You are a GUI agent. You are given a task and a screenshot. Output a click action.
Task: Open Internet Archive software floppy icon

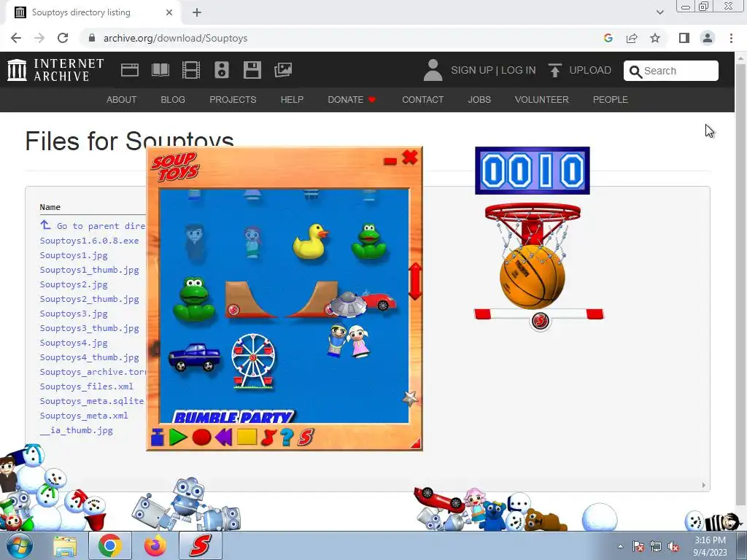252,70
